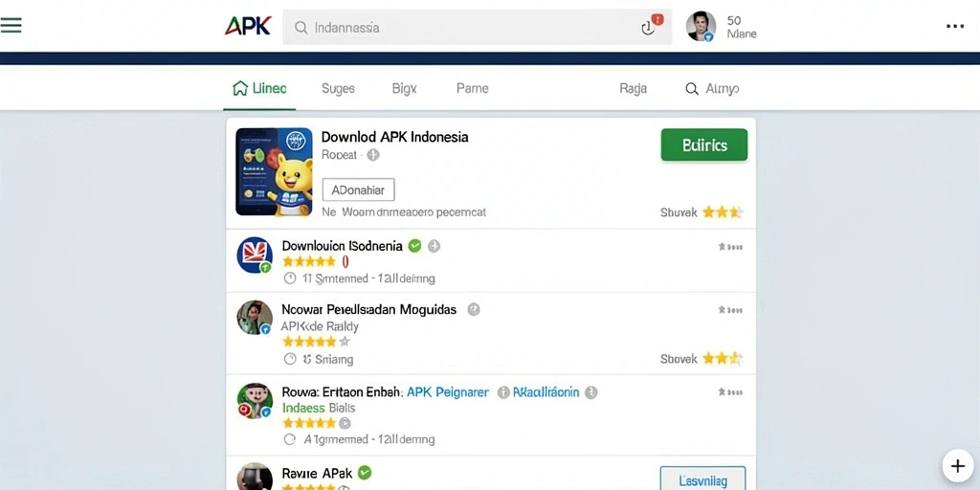
Task: Open the Downlod APK Indonesia title
Action: tap(394, 137)
